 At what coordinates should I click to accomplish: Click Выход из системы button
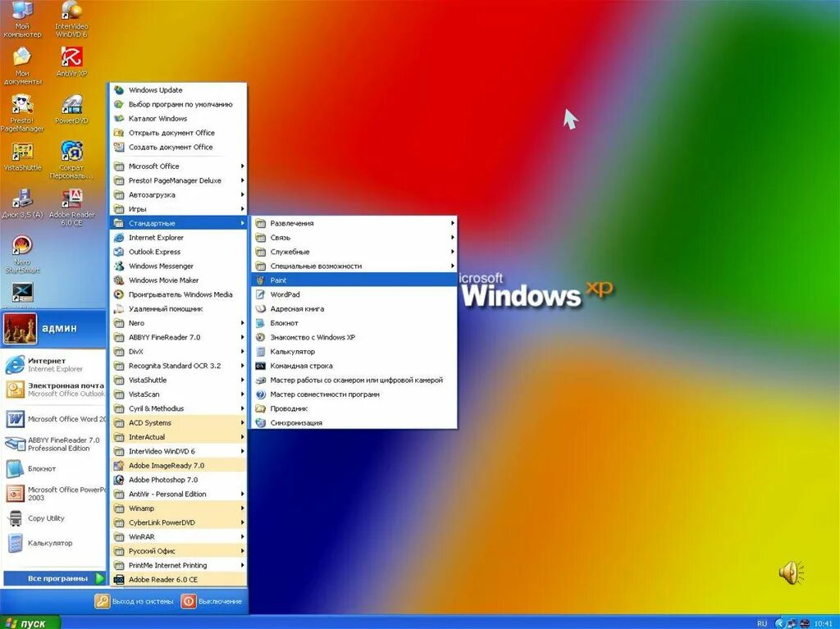point(135,601)
